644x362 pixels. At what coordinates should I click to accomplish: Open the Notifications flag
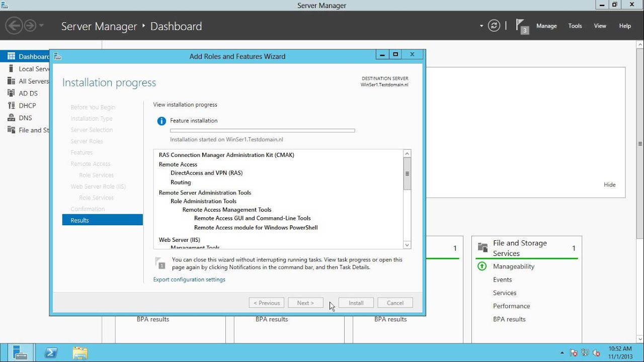(522, 26)
